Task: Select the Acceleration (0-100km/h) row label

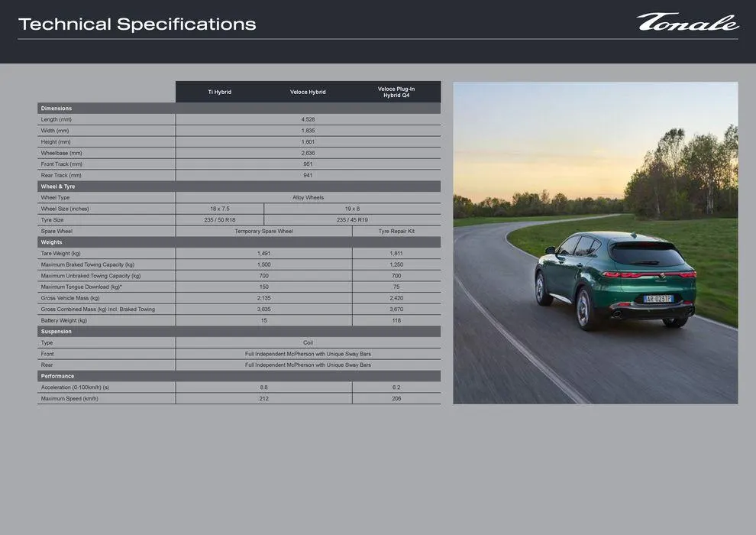Action: pos(75,387)
